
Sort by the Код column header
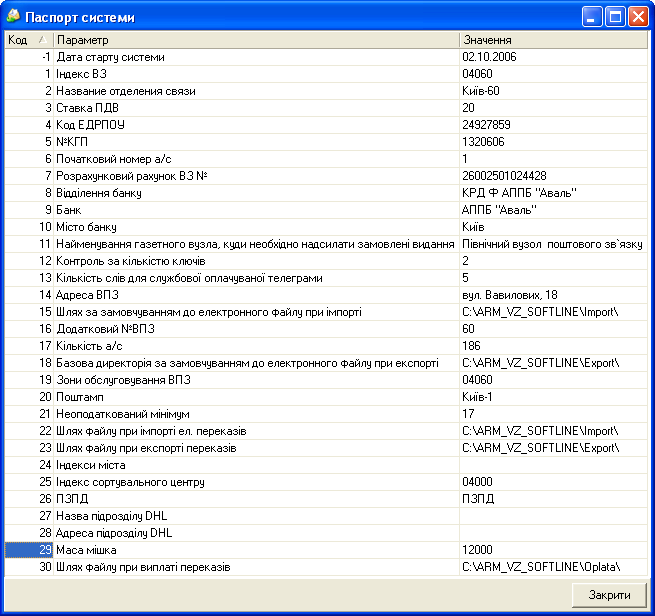29,40
